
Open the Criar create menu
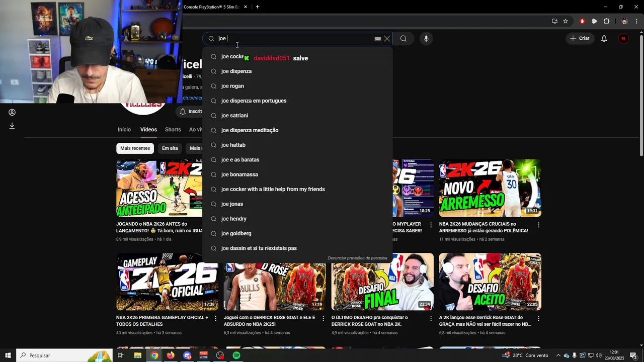[580, 39]
